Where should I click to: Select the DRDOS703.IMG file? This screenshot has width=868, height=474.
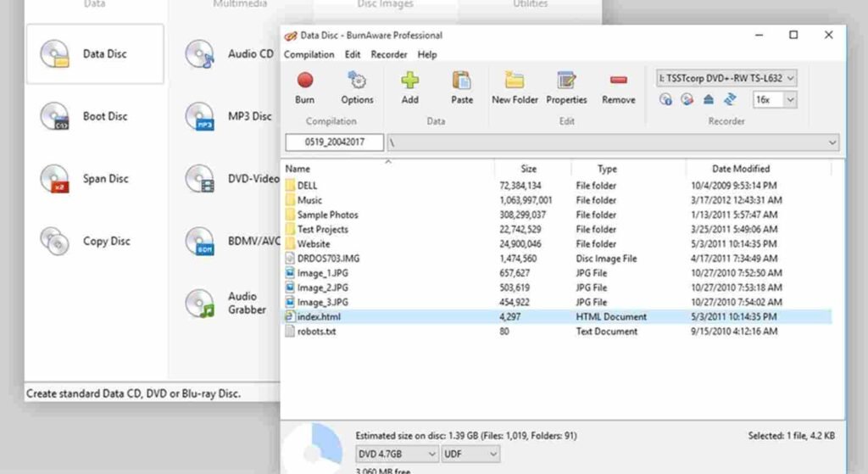(557, 259)
